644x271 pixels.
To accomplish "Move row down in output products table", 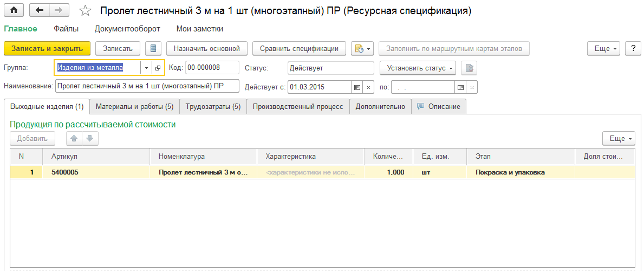I will point(90,139).
